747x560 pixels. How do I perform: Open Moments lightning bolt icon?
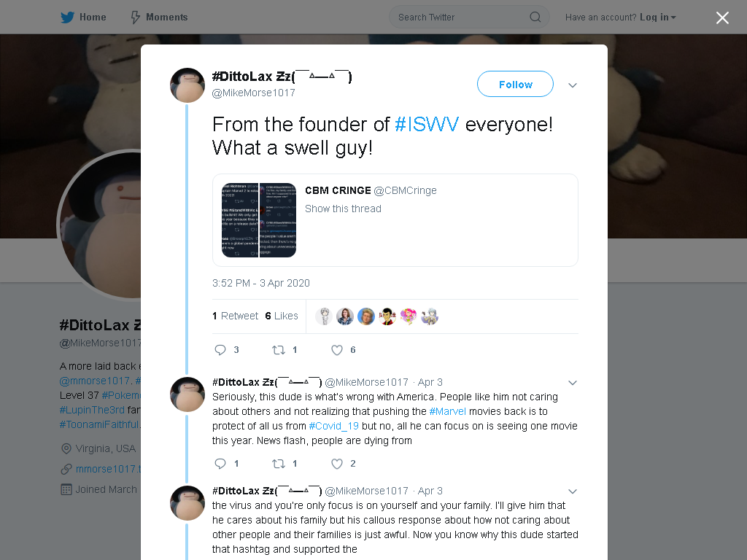pos(136,17)
